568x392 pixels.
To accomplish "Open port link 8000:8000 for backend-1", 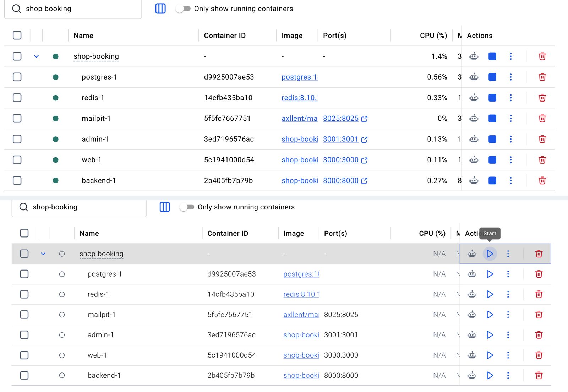I will (345, 180).
